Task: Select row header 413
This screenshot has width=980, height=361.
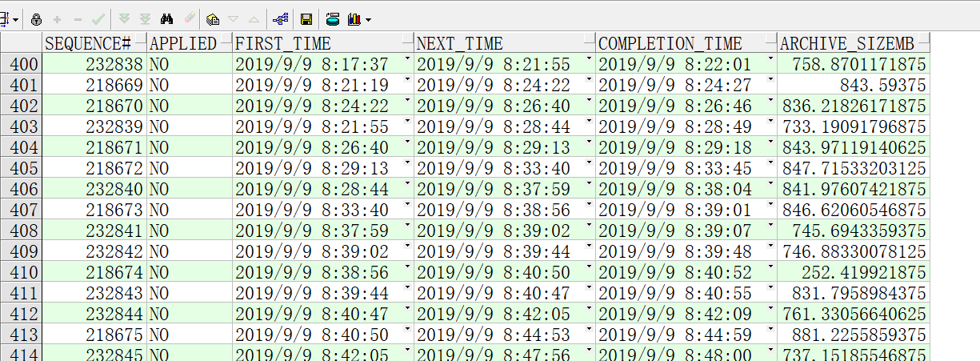Action: (x=21, y=335)
